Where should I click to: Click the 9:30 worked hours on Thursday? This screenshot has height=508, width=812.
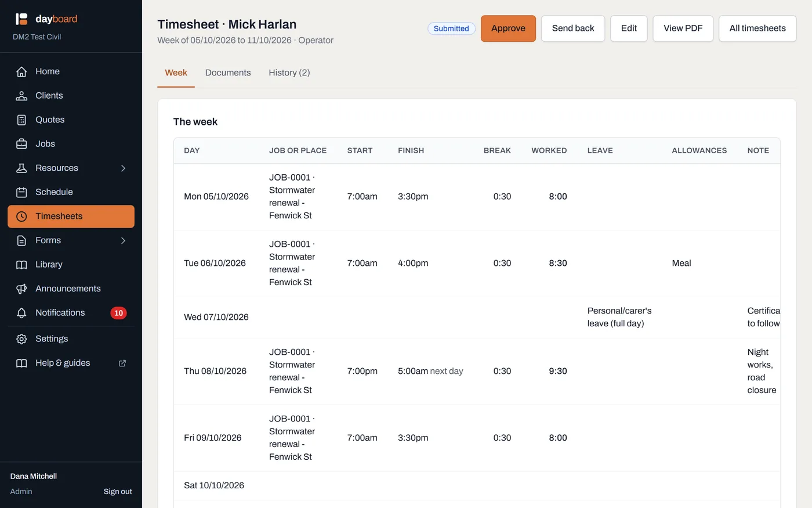(x=558, y=371)
